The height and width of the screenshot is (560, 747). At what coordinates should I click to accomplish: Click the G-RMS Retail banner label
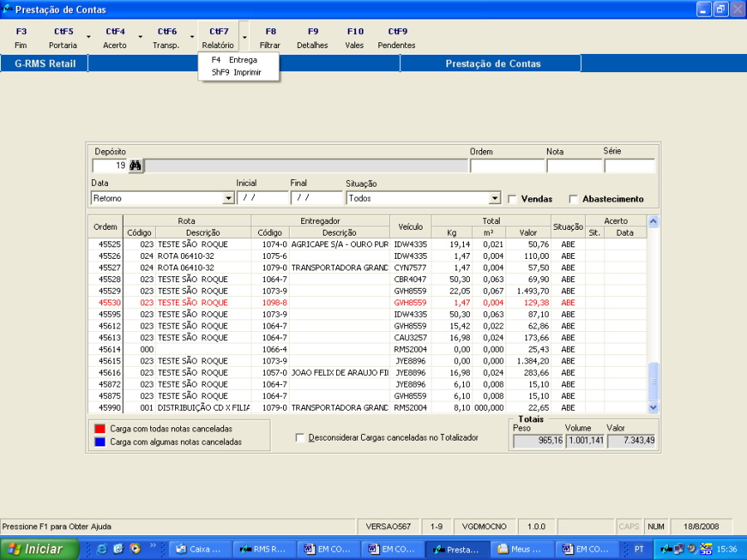click(x=45, y=64)
